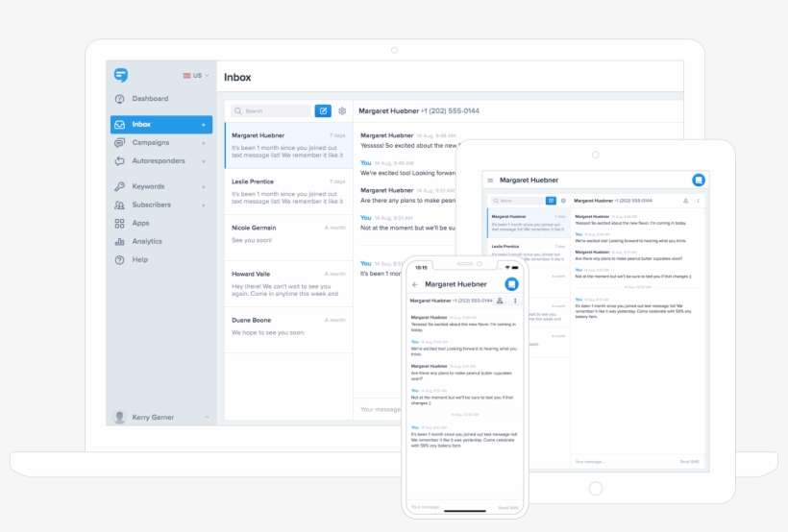Click the blue chat logo on tablet
This screenshot has height=532, width=788.
700,180
